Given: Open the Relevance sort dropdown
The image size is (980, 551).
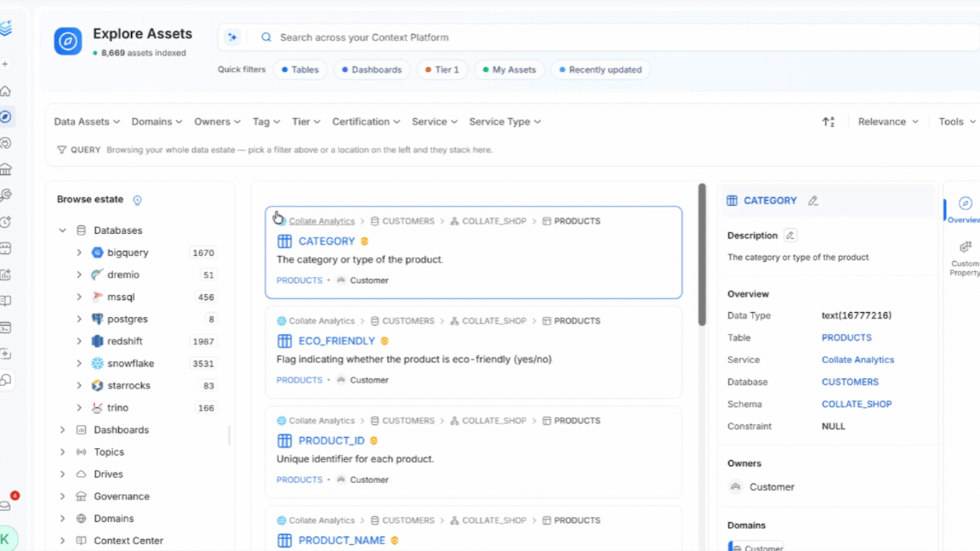Looking at the screenshot, I should (888, 122).
